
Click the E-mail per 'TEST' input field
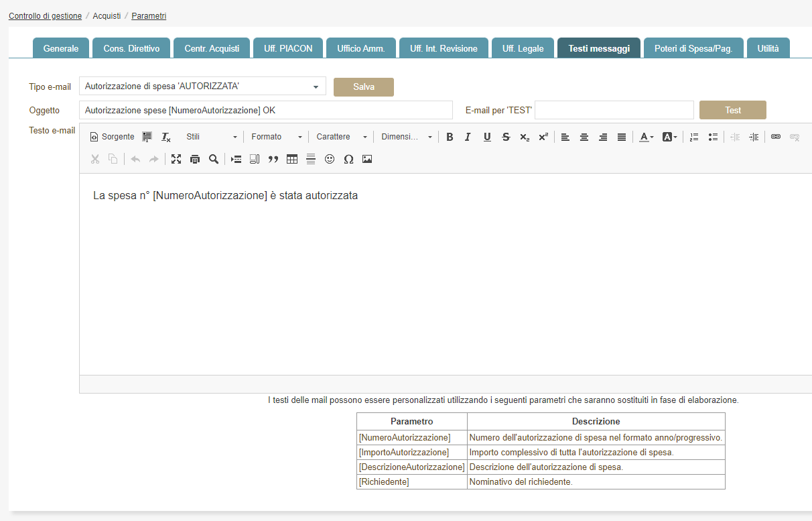point(614,110)
